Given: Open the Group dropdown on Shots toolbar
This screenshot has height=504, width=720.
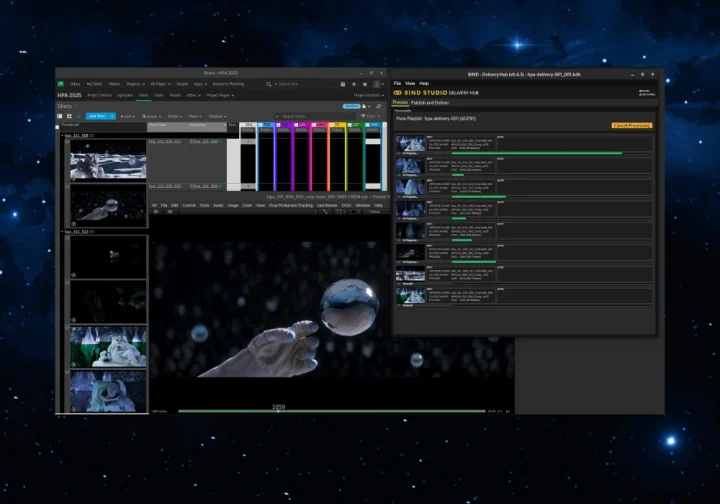Looking at the screenshot, I should pyautogui.click(x=151, y=117).
